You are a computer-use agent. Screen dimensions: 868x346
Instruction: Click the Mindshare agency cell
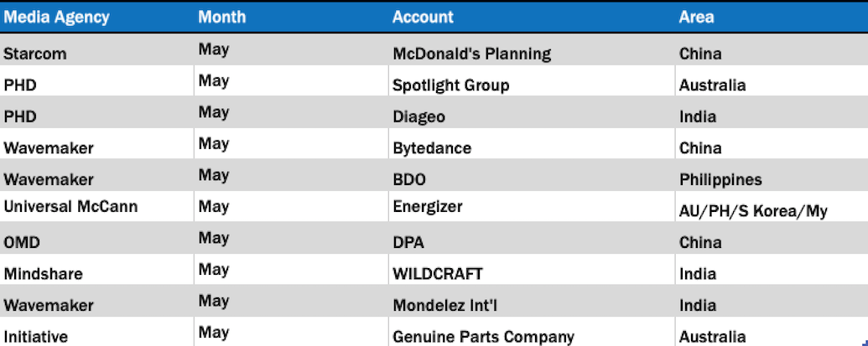[x=43, y=274]
